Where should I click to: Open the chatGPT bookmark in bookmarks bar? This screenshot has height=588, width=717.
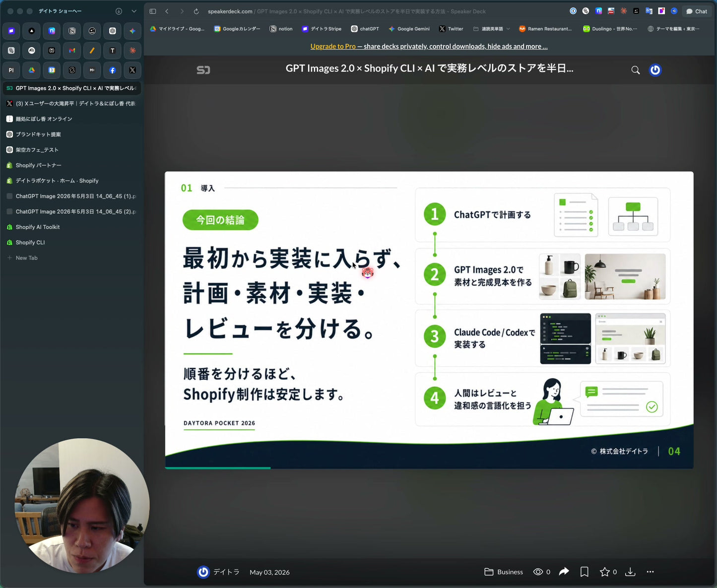click(x=365, y=29)
